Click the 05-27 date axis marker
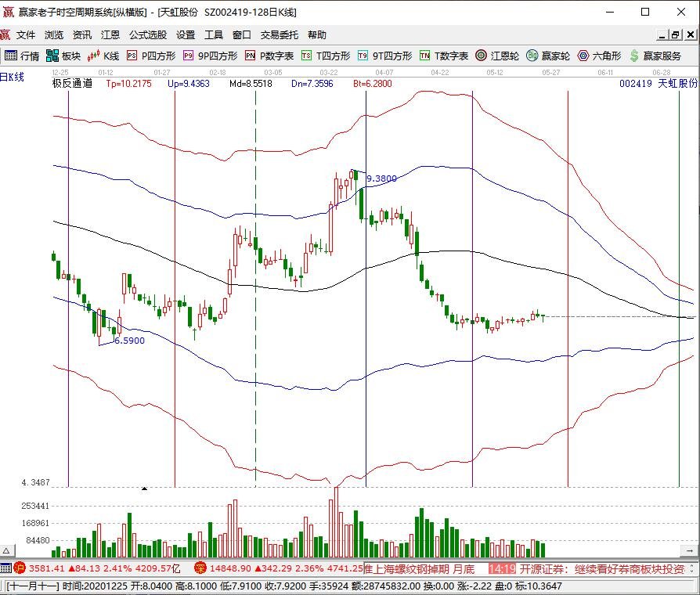Viewport: 700px width, 595px height. click(551, 72)
